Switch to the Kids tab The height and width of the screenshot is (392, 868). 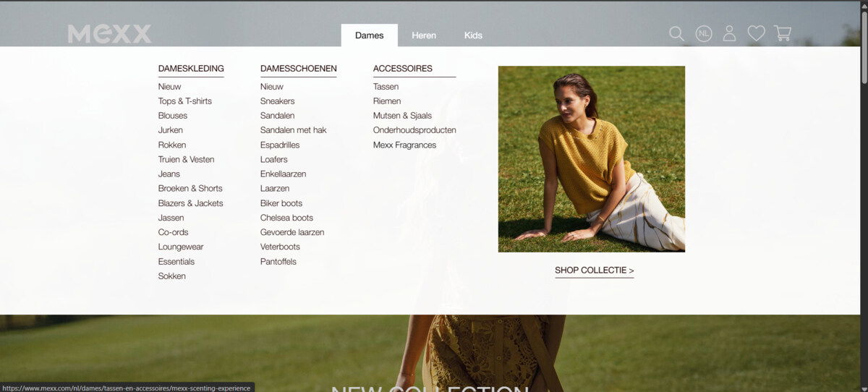pyautogui.click(x=473, y=35)
